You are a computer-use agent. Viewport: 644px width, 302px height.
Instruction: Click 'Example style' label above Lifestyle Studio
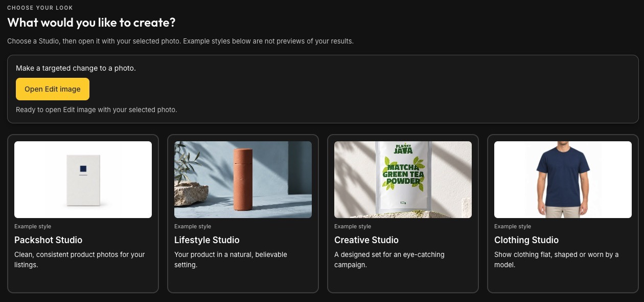[193, 226]
